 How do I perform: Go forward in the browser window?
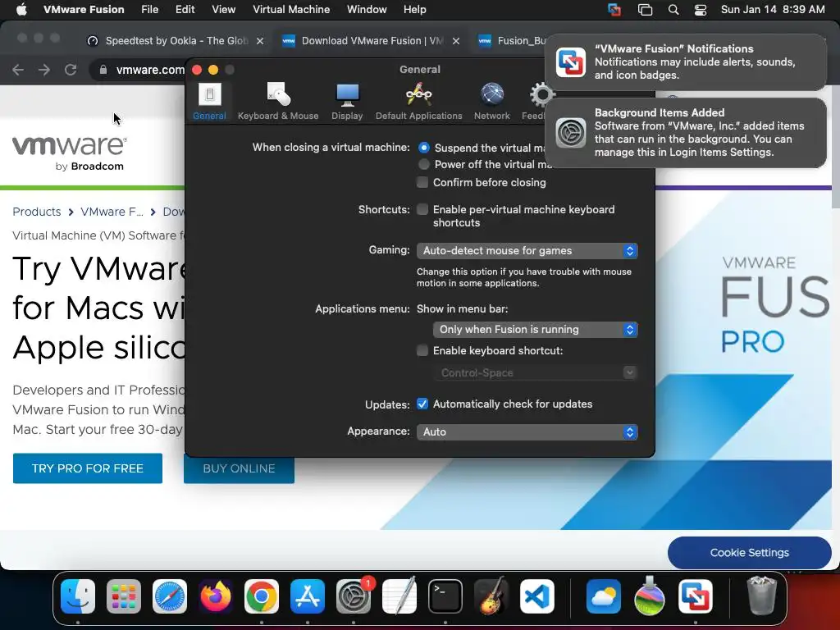[x=44, y=70]
